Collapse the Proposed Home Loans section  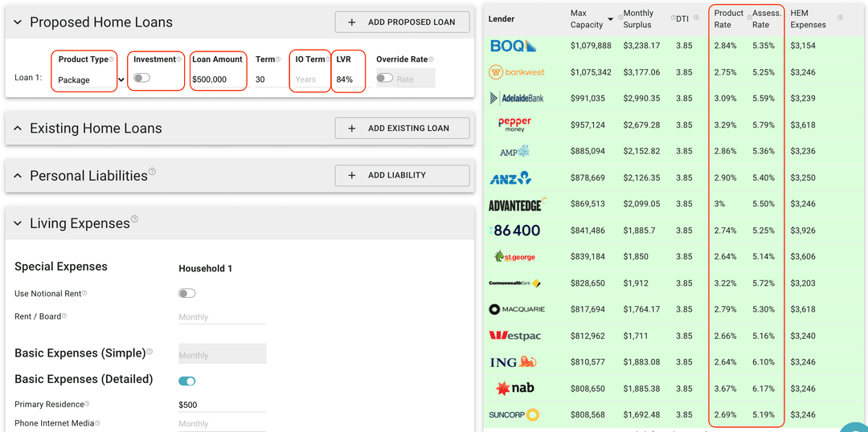[x=17, y=22]
